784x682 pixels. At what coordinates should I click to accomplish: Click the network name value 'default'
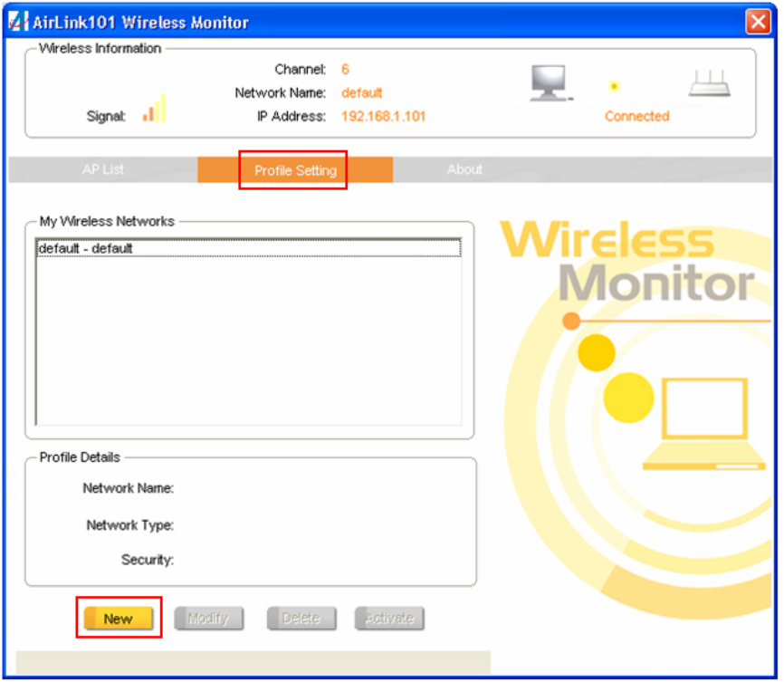(x=361, y=93)
